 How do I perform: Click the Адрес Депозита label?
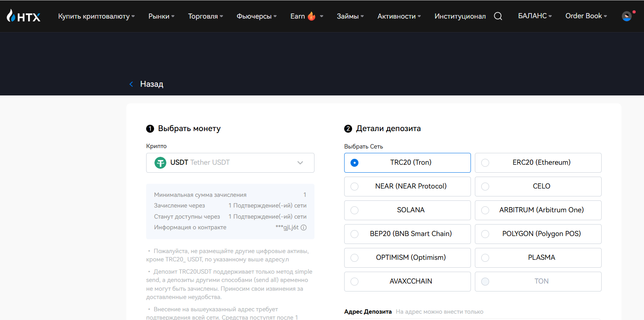point(368,312)
